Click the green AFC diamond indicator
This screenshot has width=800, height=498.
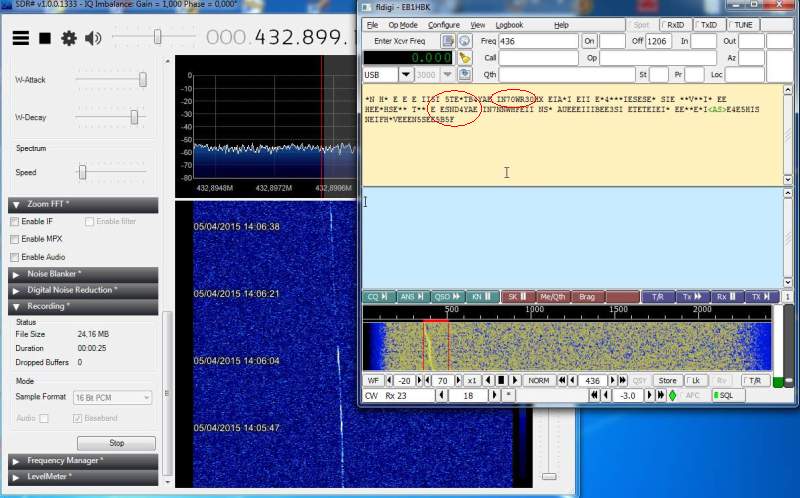(x=672, y=396)
